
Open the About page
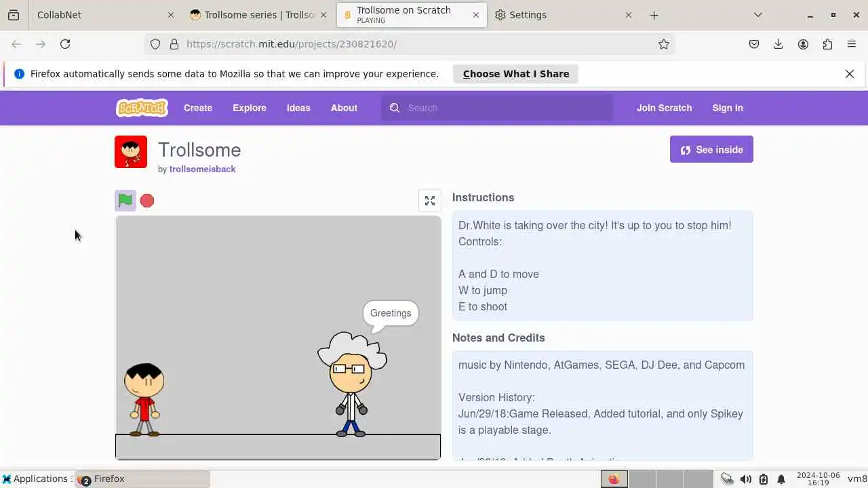pyautogui.click(x=344, y=108)
